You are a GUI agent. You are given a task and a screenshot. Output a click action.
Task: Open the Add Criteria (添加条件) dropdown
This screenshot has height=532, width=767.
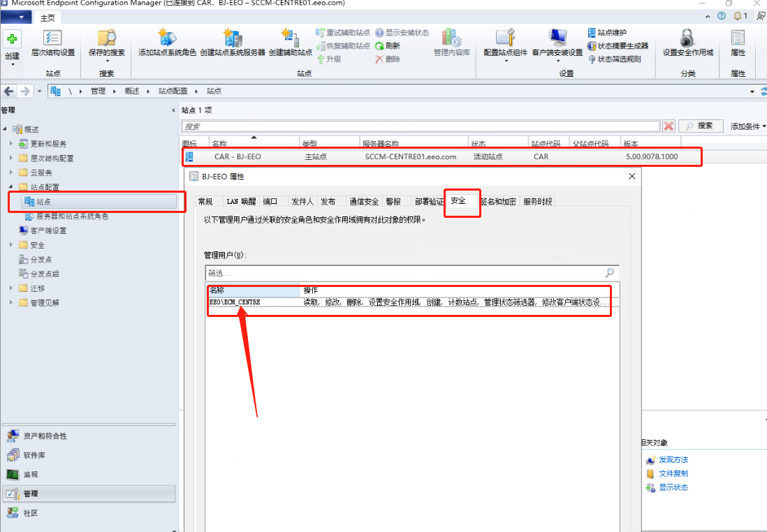tap(747, 126)
